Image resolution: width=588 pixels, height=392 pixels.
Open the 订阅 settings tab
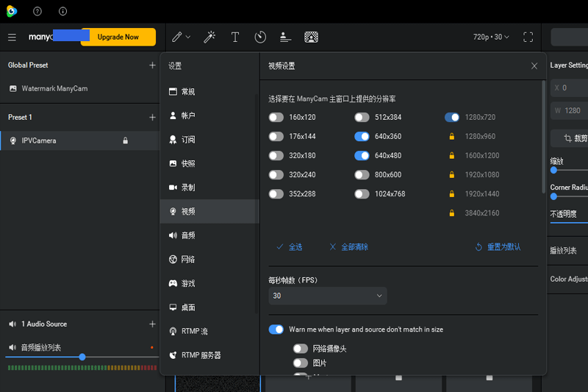(209, 140)
